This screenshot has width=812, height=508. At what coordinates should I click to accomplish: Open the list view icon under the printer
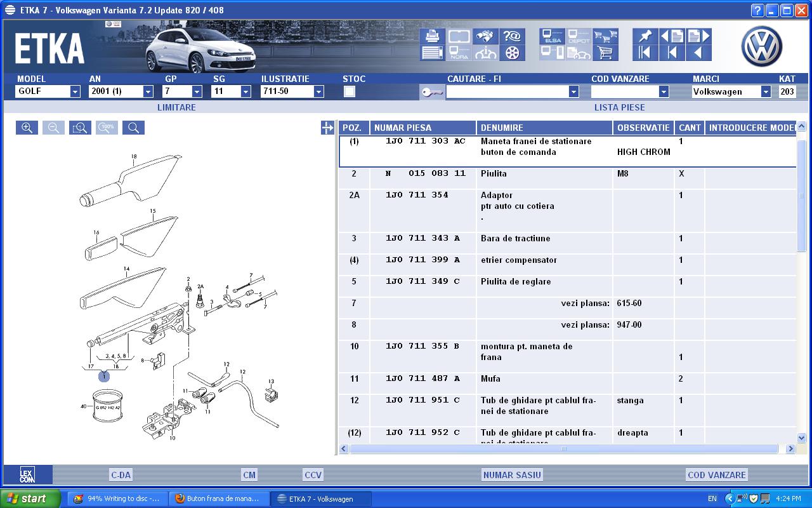click(x=433, y=53)
